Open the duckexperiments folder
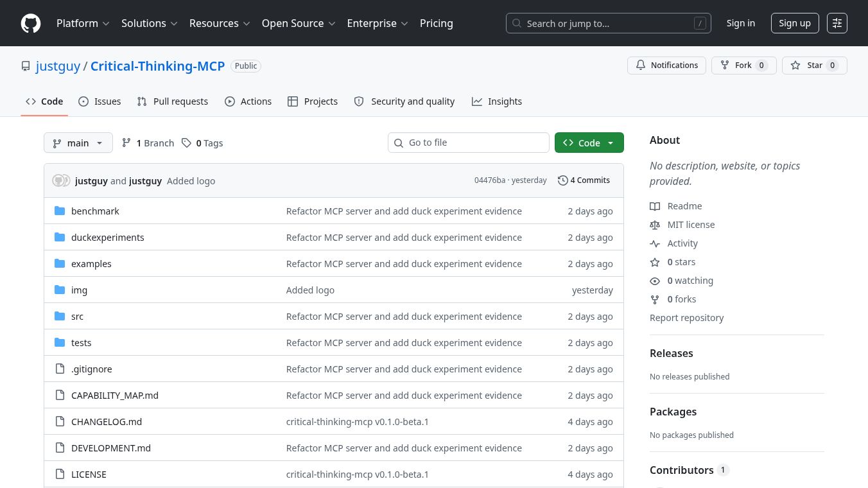 coord(108,237)
